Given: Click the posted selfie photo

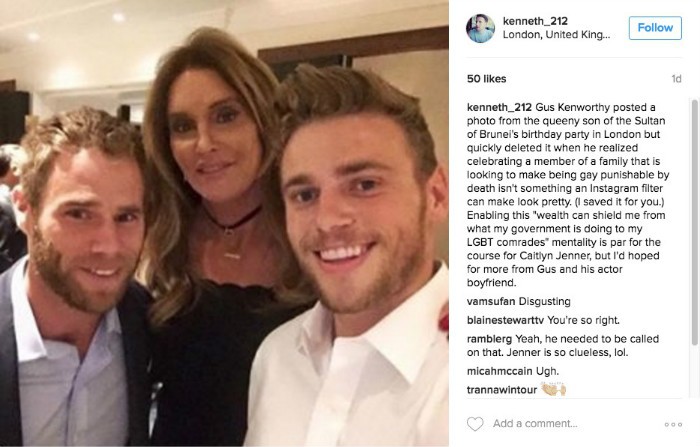Looking at the screenshot, I should 224,223.
